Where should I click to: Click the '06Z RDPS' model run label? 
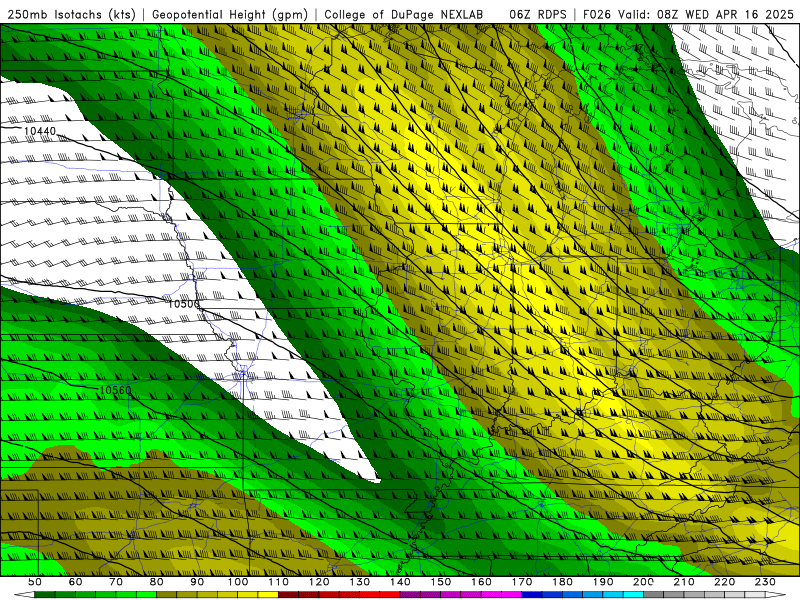coord(538,15)
